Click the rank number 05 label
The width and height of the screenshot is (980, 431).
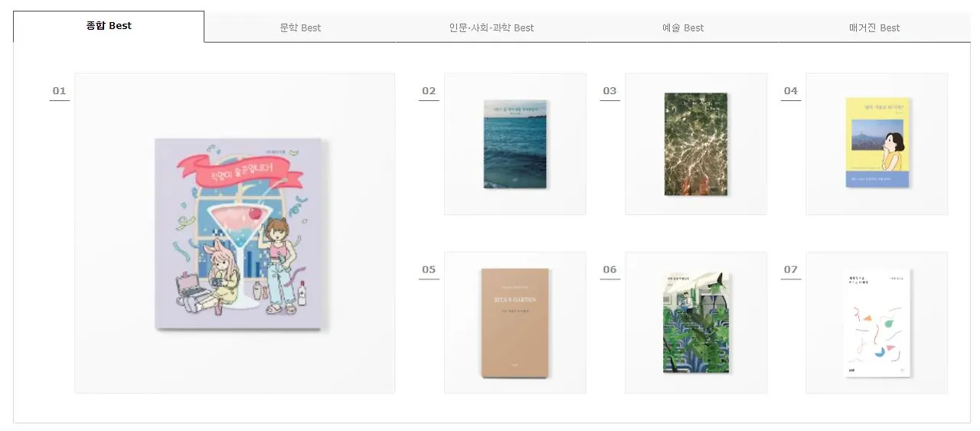[429, 269]
